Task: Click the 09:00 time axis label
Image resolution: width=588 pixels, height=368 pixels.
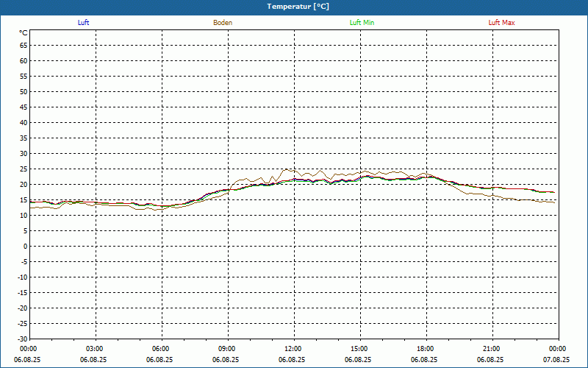Action: coord(227,349)
